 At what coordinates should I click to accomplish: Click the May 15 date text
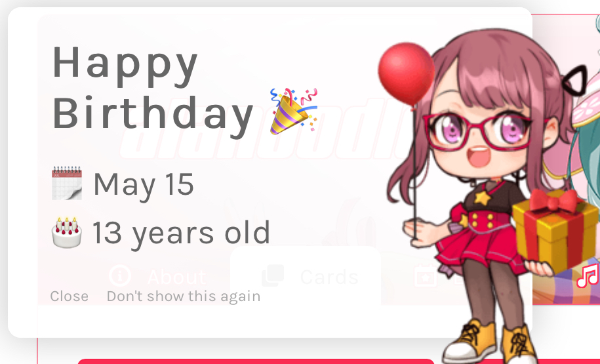[144, 185]
